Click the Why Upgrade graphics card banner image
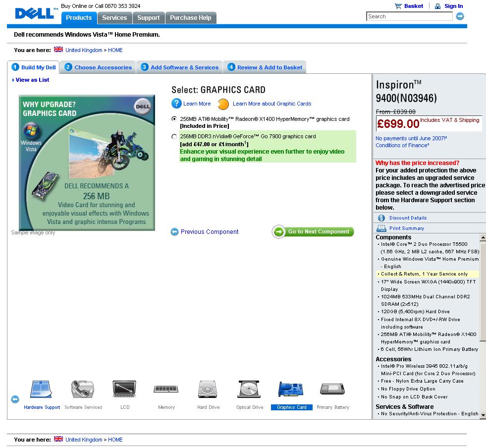The image size is (486, 448). pos(87,163)
